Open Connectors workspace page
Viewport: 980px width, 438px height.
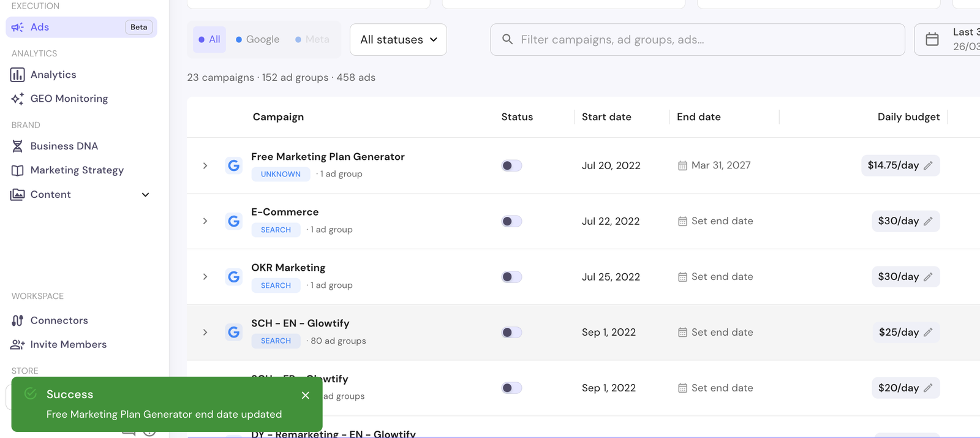click(x=59, y=320)
